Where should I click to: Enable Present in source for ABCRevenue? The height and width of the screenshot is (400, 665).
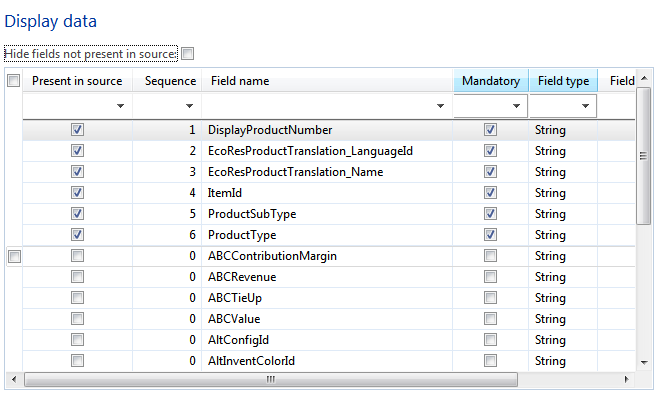point(78,277)
